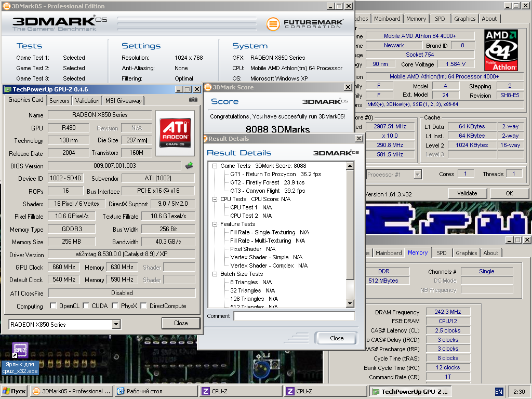Click the Validate button in CPU-Z
This screenshot has height=399, width=532.
(467, 193)
